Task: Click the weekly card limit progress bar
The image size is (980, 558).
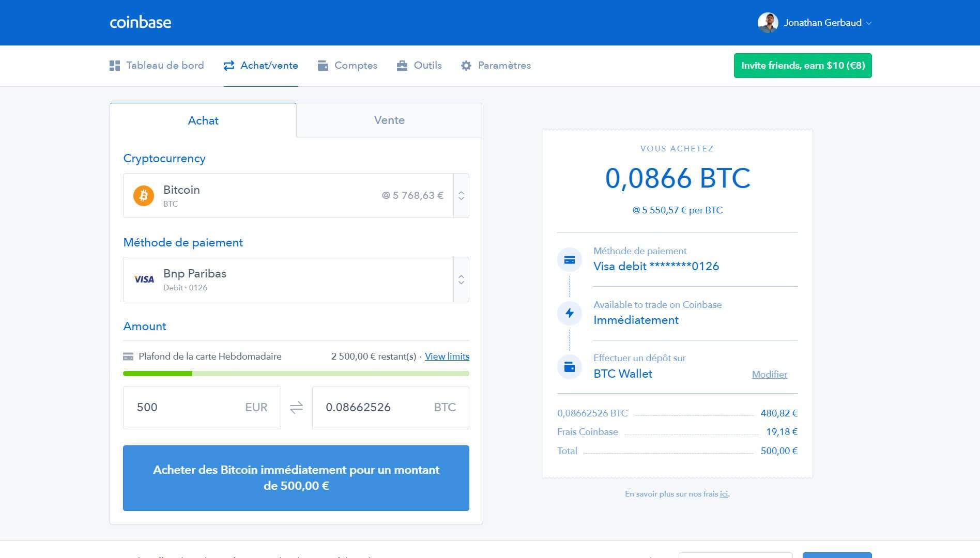Action: [296, 374]
